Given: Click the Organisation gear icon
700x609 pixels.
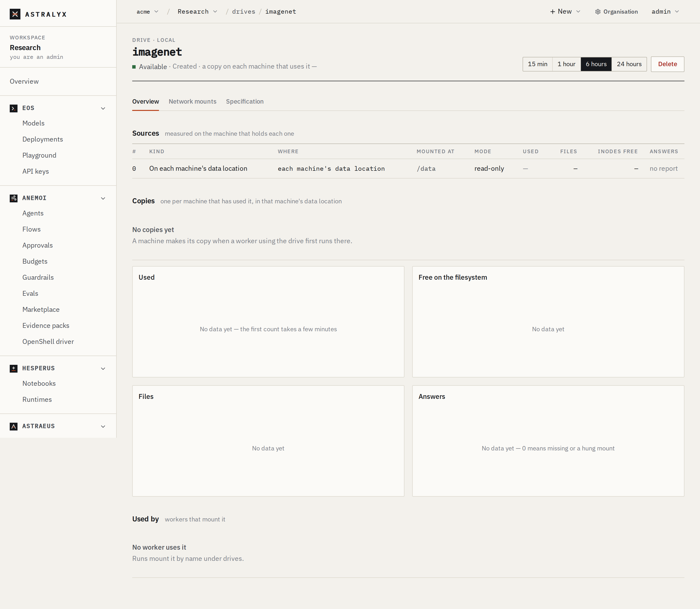Looking at the screenshot, I should (598, 12).
